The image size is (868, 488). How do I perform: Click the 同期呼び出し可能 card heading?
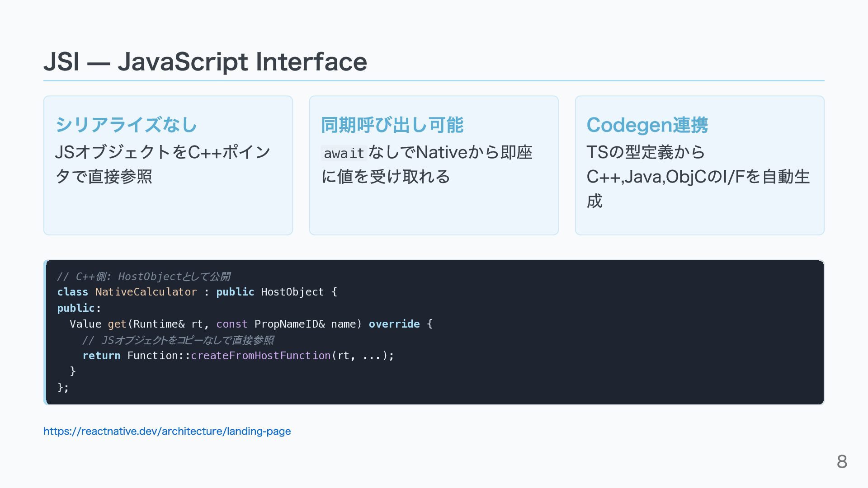pyautogui.click(x=392, y=125)
